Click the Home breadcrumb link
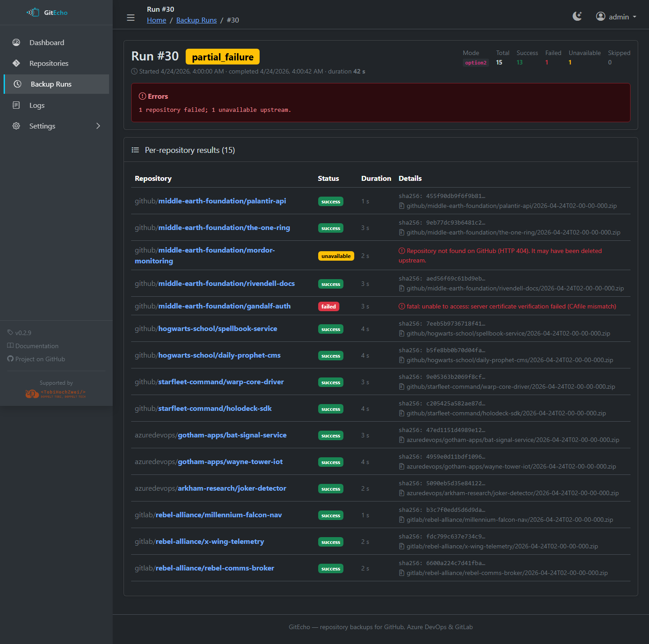 pyautogui.click(x=156, y=20)
